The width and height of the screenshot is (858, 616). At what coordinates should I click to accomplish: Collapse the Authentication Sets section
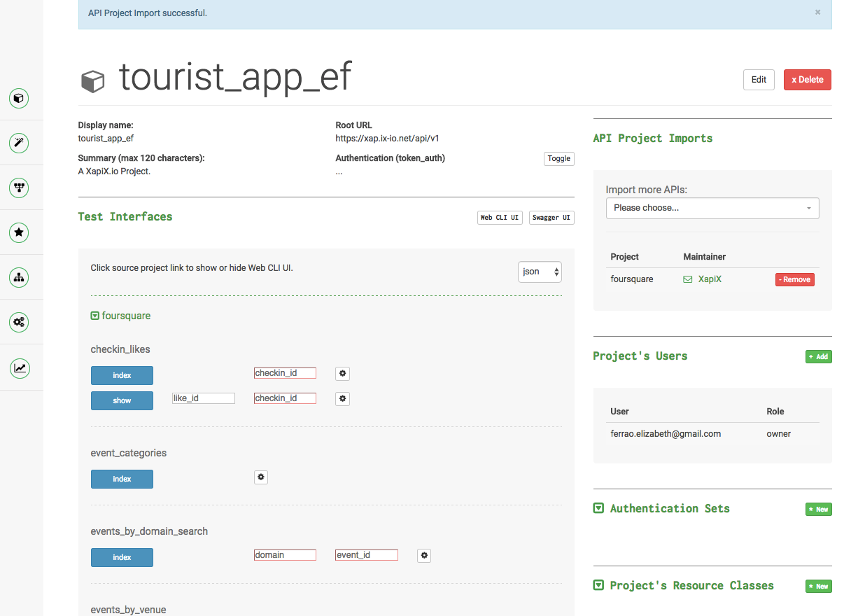tap(598, 508)
